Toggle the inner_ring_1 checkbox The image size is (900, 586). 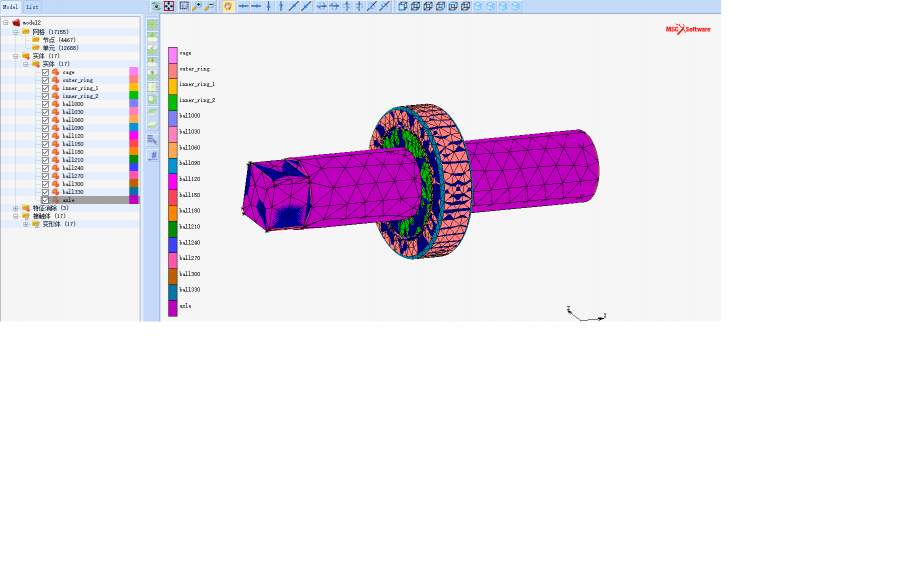(45, 88)
